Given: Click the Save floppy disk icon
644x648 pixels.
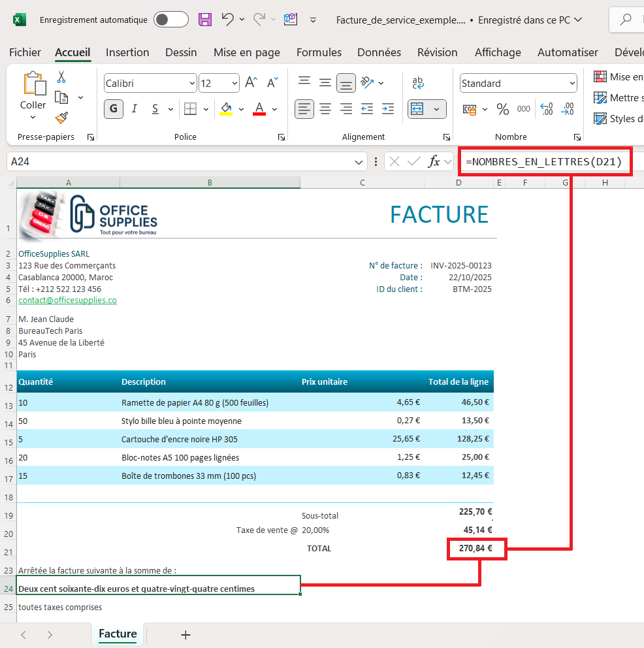Looking at the screenshot, I should (205, 20).
